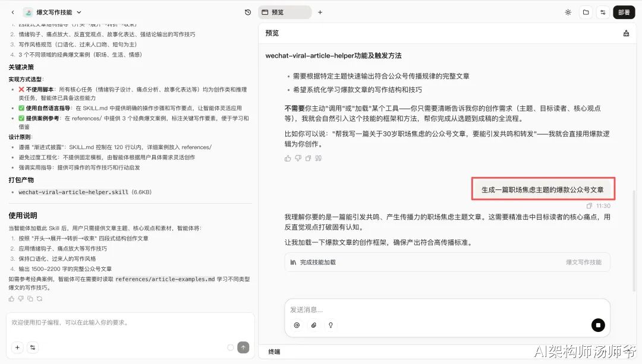The width and height of the screenshot is (642, 364).
Task: Open the 终端 panel at the bottom
Action: [x=273, y=352]
